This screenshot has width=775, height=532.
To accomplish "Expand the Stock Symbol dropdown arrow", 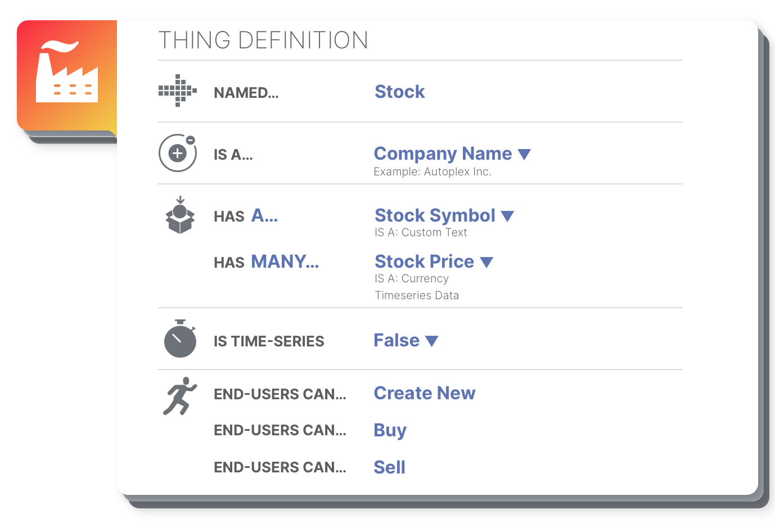I will [x=507, y=216].
